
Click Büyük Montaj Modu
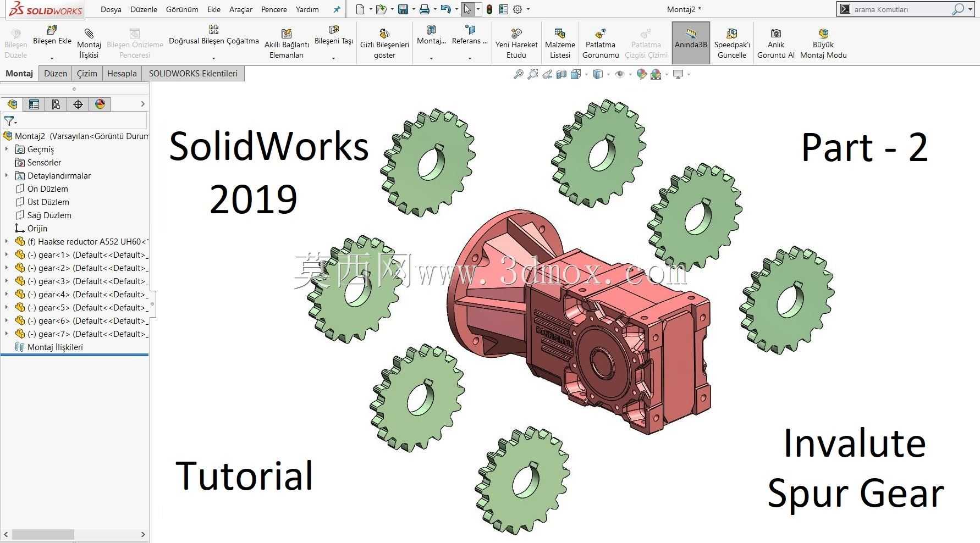(823, 42)
